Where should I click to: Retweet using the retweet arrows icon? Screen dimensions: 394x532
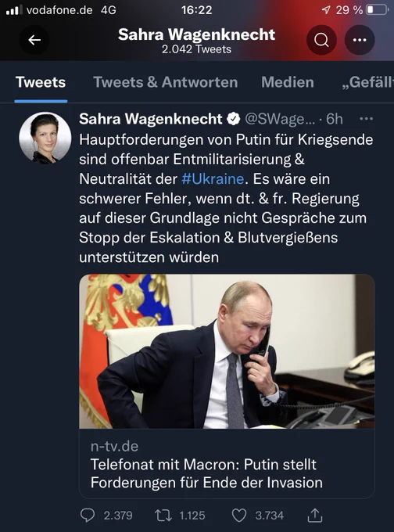(163, 516)
